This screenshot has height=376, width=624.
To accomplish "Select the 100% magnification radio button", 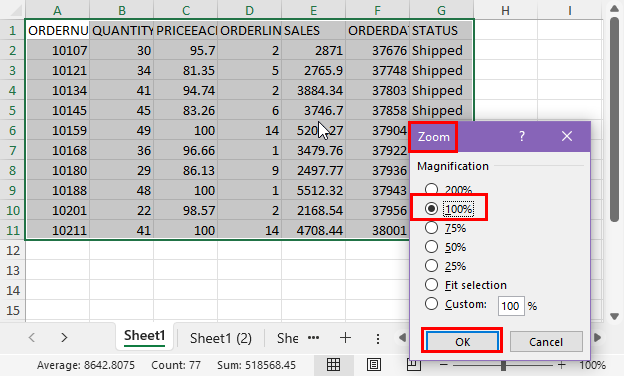I will click(431, 208).
